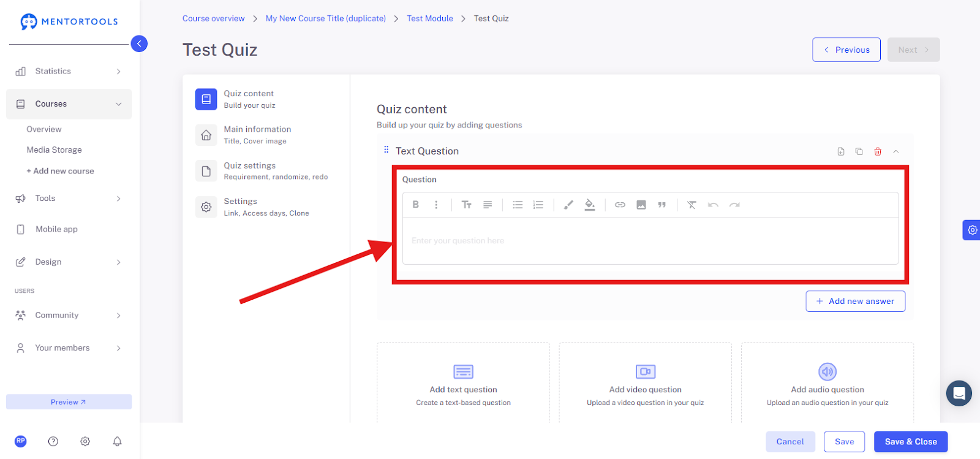Click the Preview button

[x=69, y=402]
